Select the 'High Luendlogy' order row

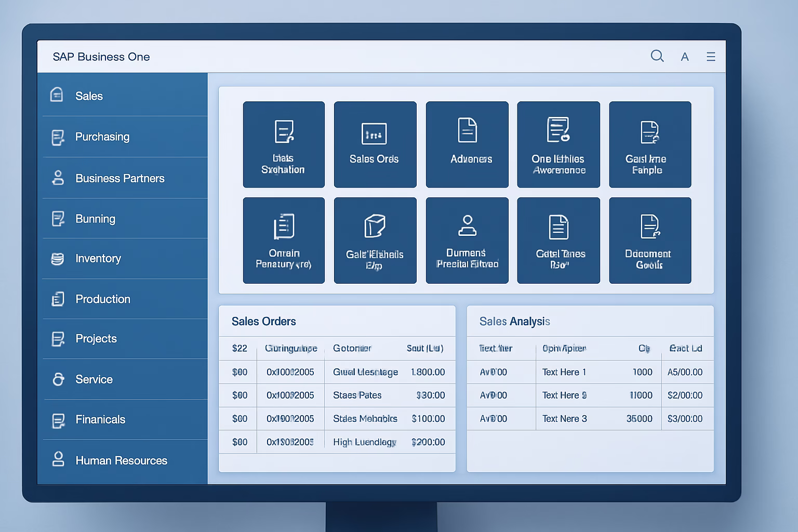[337, 442]
